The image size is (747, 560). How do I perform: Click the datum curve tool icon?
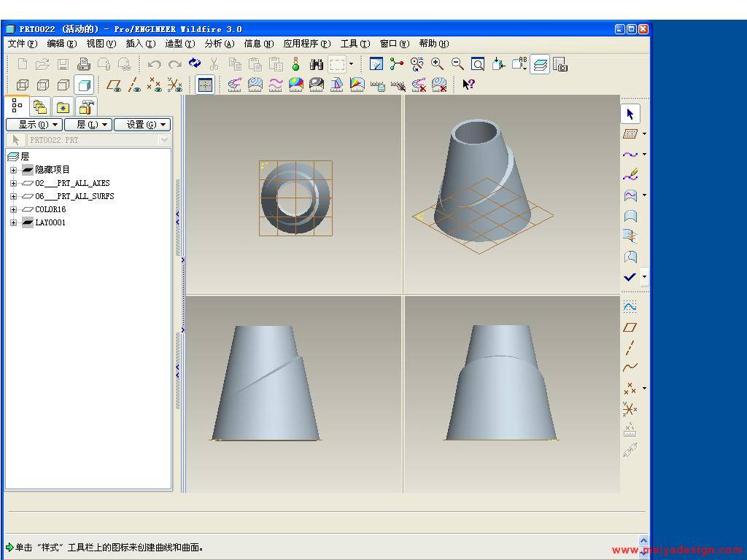[x=630, y=367]
